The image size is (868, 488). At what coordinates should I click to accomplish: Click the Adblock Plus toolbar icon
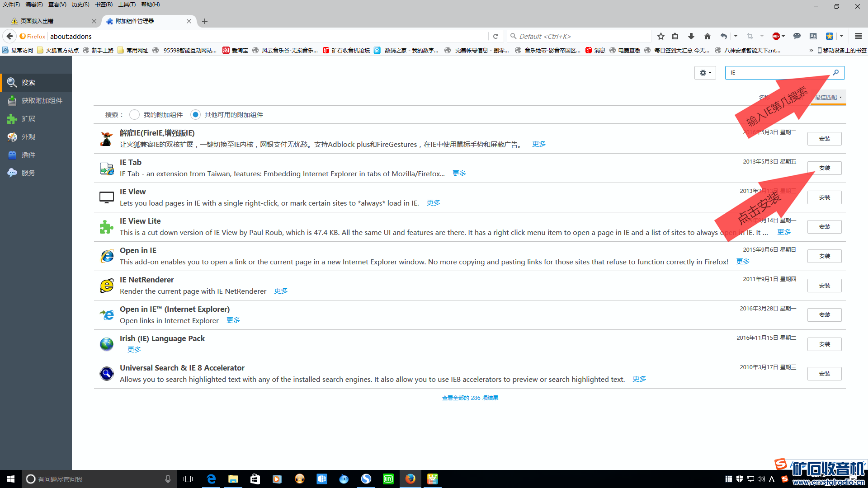point(776,36)
